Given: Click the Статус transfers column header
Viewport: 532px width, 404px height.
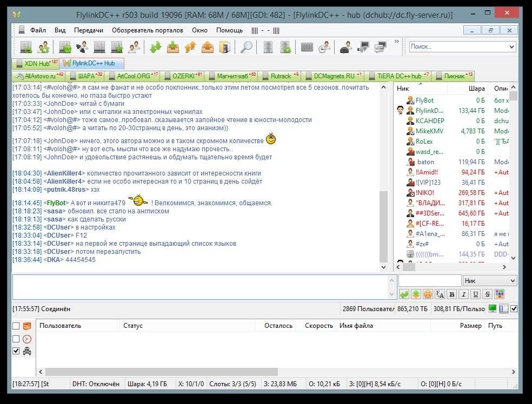Looking at the screenshot, I should (x=187, y=325).
